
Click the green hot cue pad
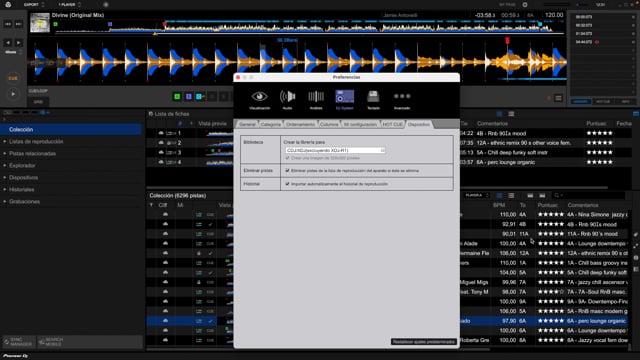pos(177,97)
